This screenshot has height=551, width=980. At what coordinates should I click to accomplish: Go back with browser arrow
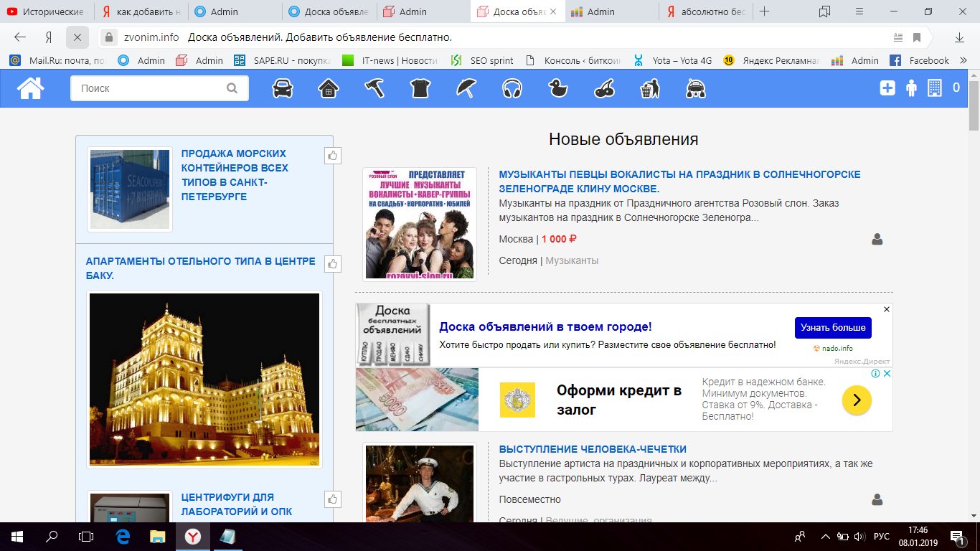tap(20, 37)
